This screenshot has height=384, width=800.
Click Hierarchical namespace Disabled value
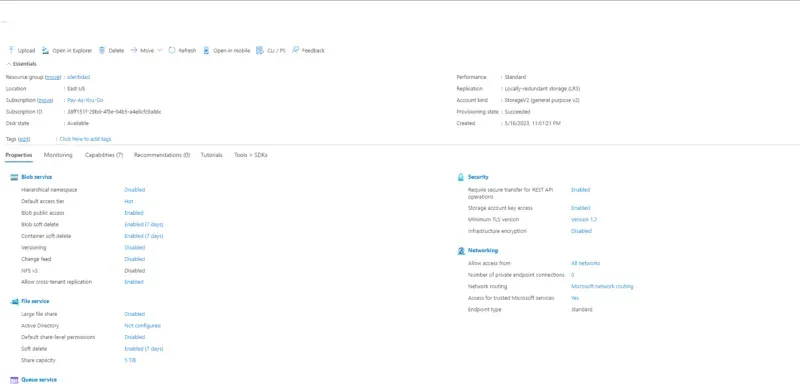[135, 190]
